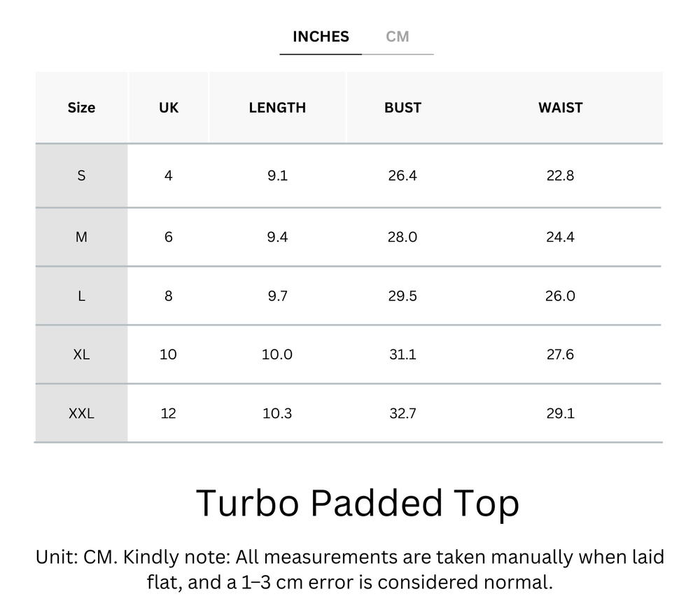700x615 pixels.
Task: Click the bust value 26.4 for size S
Action: tap(402, 176)
